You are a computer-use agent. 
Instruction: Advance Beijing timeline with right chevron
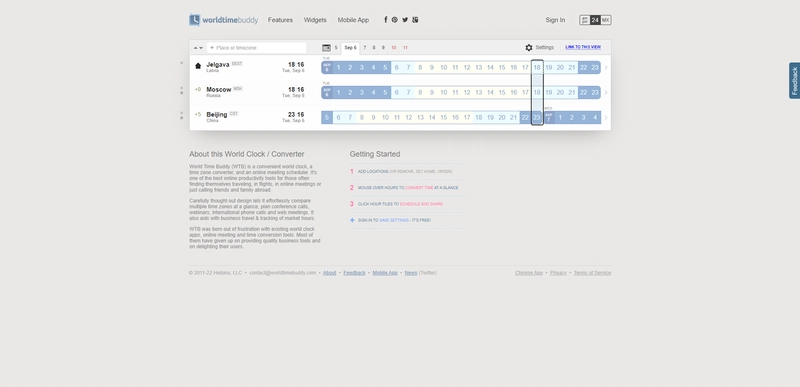tap(606, 117)
